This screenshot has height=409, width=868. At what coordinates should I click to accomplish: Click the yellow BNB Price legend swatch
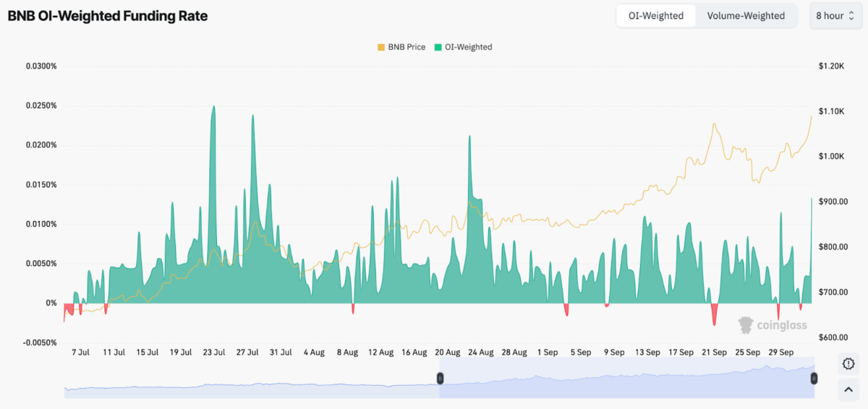(x=381, y=47)
